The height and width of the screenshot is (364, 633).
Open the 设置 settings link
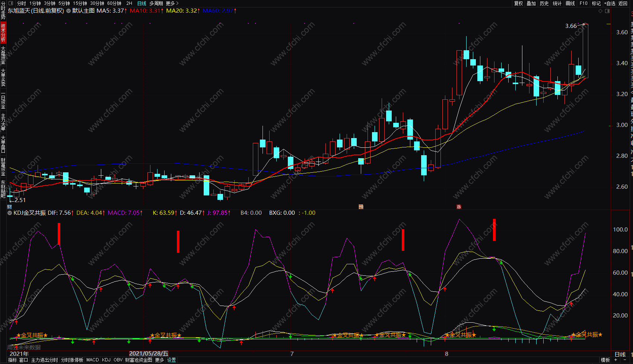click(171, 360)
